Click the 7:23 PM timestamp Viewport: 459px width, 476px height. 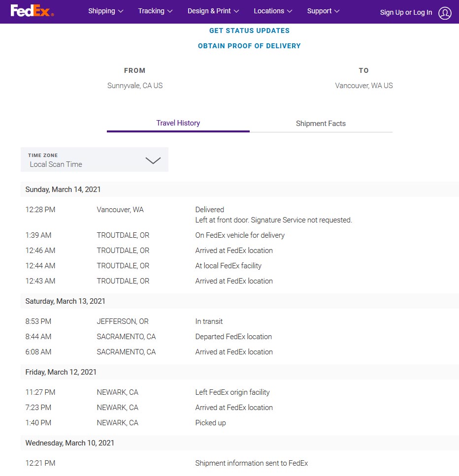tap(38, 408)
